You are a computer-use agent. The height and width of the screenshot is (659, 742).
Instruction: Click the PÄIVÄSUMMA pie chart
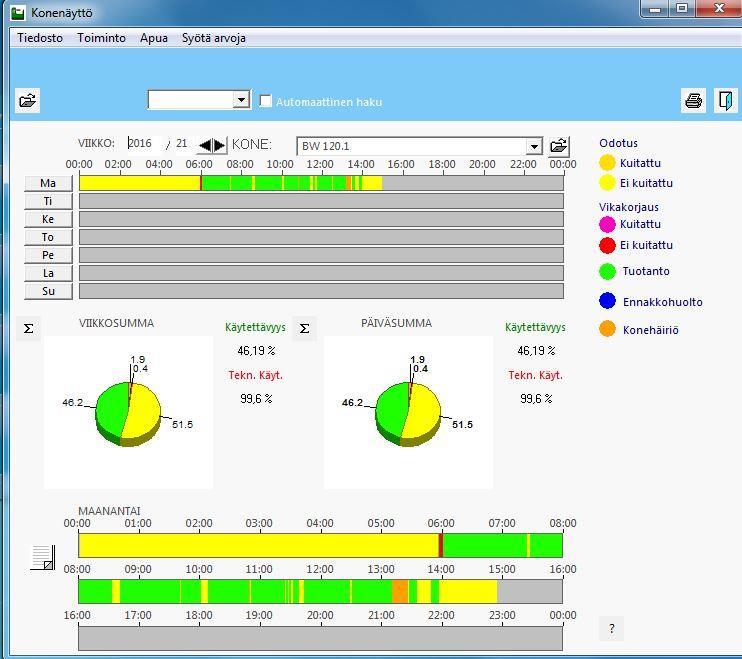[x=408, y=414]
